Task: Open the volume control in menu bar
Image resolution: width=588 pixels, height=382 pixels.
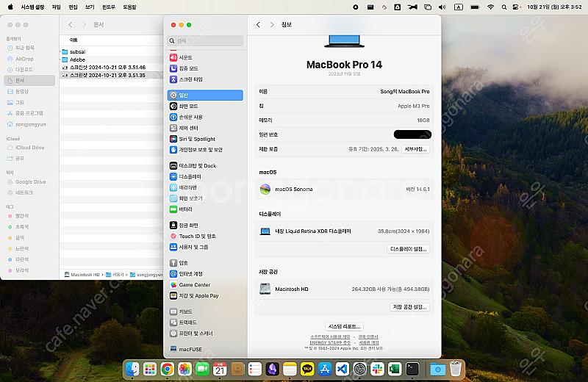Action: (x=442, y=7)
